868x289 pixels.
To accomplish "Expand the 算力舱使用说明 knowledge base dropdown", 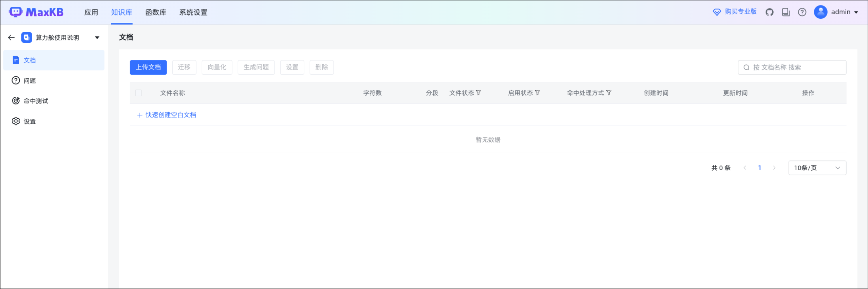I will 97,38.
